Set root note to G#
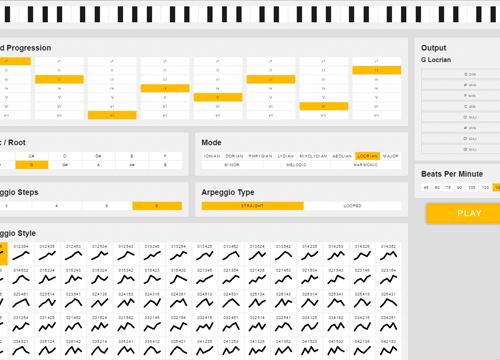This screenshot has width=500, height=360. click(65, 165)
